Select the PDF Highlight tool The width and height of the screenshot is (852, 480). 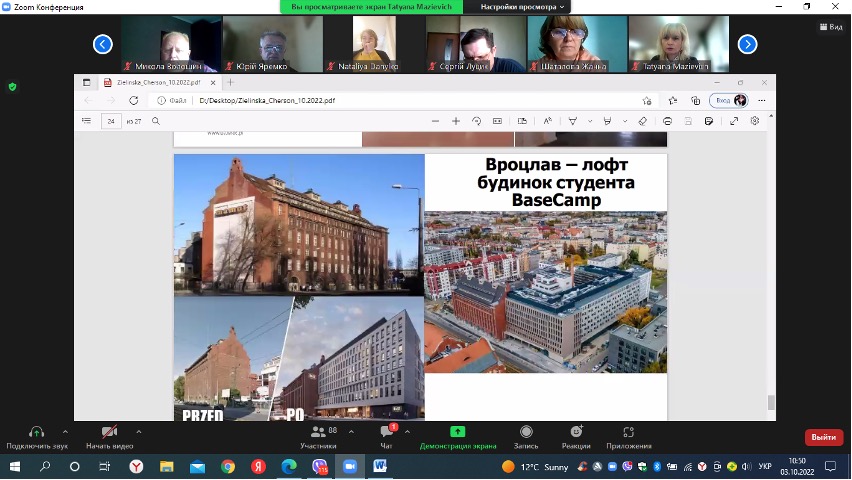click(x=607, y=121)
